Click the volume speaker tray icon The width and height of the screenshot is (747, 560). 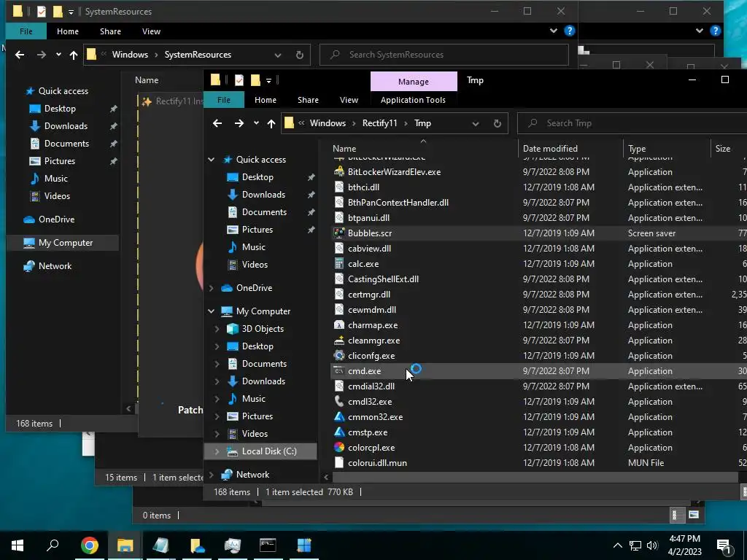[652, 545]
